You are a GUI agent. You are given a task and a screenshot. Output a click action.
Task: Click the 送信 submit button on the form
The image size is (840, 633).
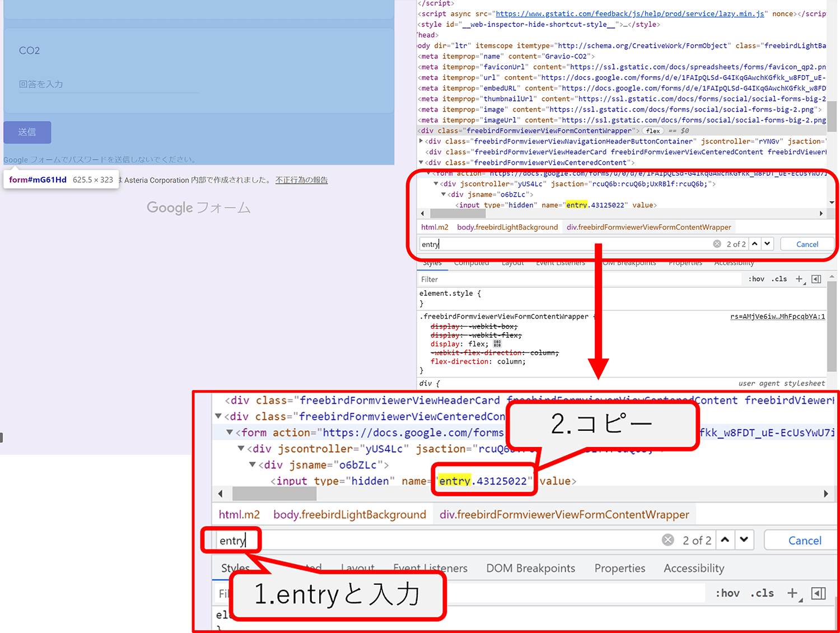27,132
